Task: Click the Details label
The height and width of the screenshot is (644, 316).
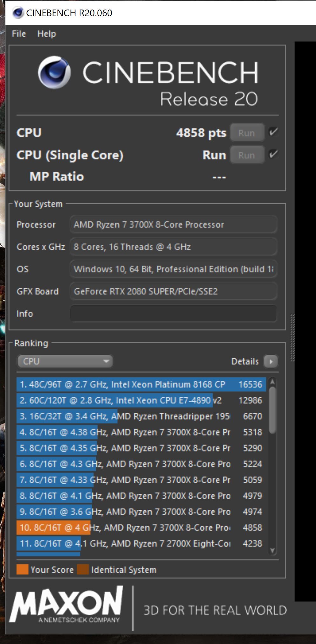Action: [245, 361]
